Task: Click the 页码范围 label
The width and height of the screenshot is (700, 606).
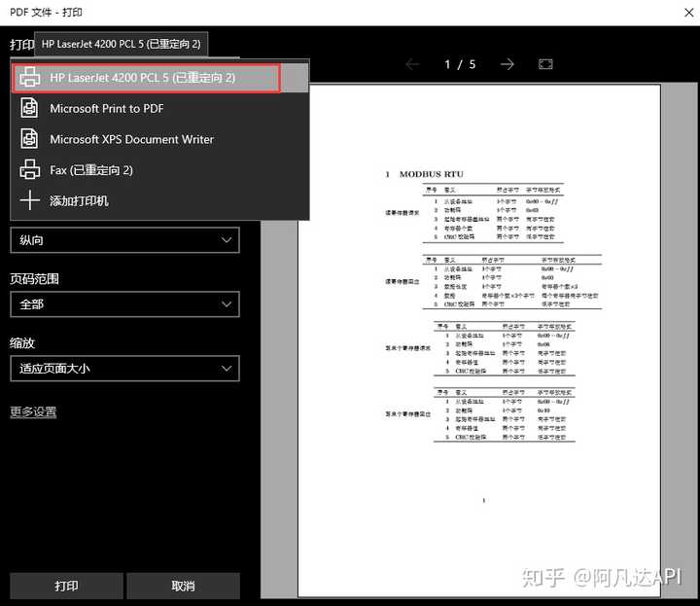Action: pyautogui.click(x=34, y=279)
